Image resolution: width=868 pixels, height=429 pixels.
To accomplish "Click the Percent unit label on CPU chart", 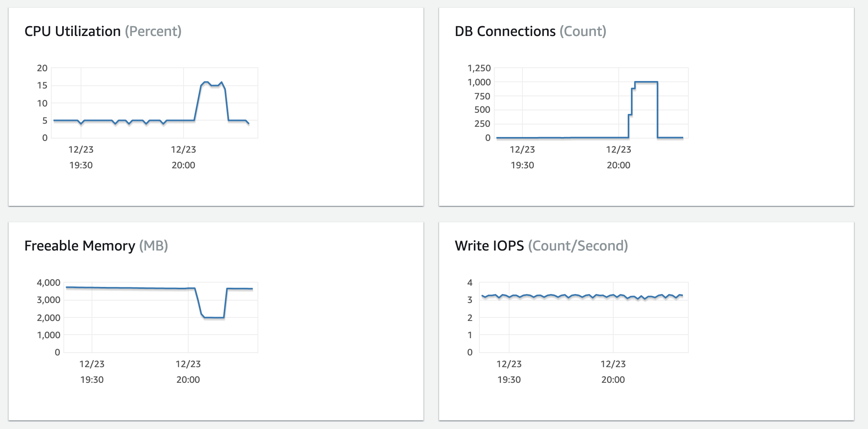I will click(x=153, y=31).
